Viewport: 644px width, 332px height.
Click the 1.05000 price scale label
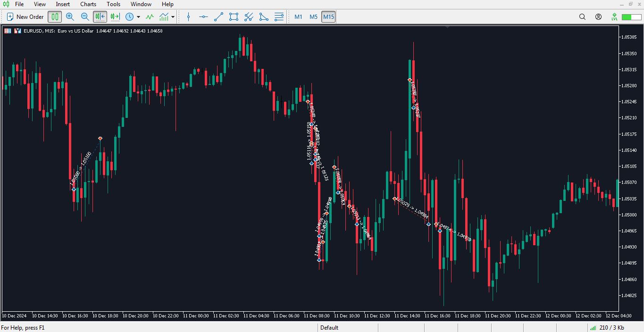[630, 215]
